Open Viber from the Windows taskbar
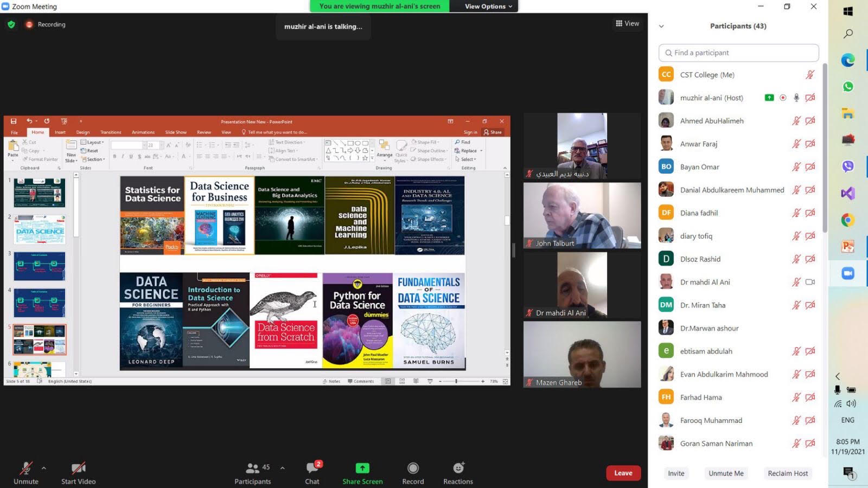 coord(848,166)
